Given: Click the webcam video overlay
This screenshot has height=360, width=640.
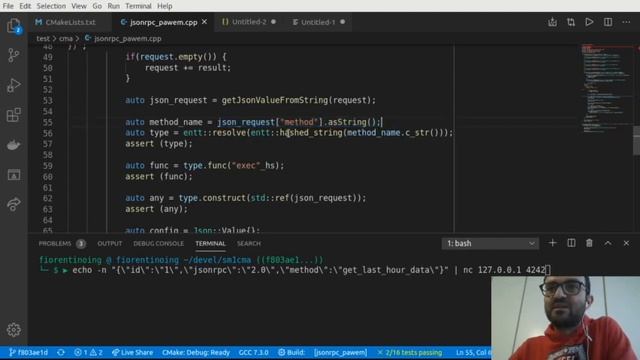Looking at the screenshot, I should point(565,318).
